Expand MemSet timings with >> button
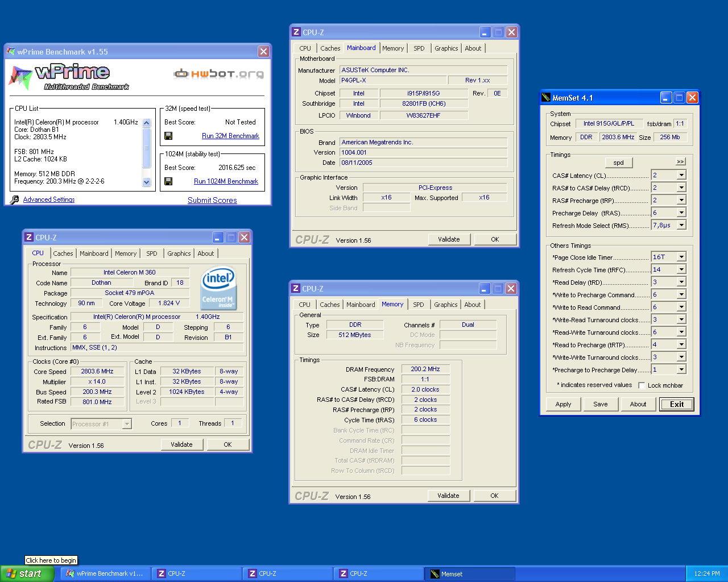 point(680,161)
